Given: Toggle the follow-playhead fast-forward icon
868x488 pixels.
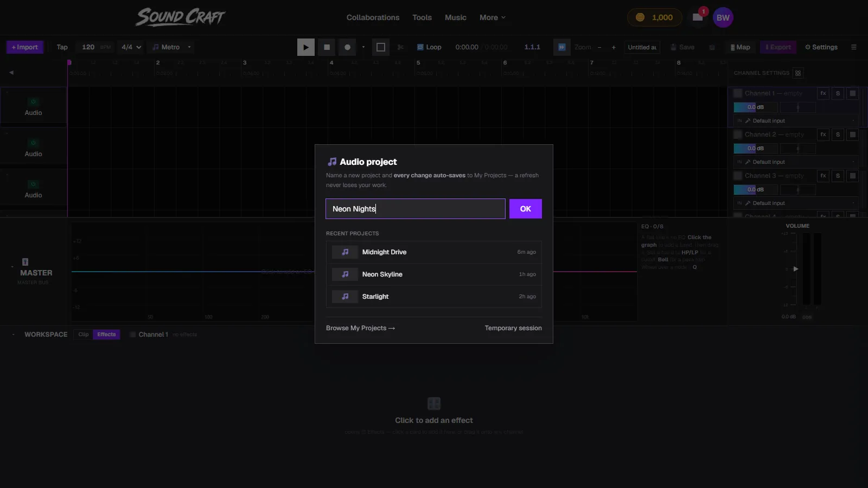Looking at the screenshot, I should click(561, 47).
